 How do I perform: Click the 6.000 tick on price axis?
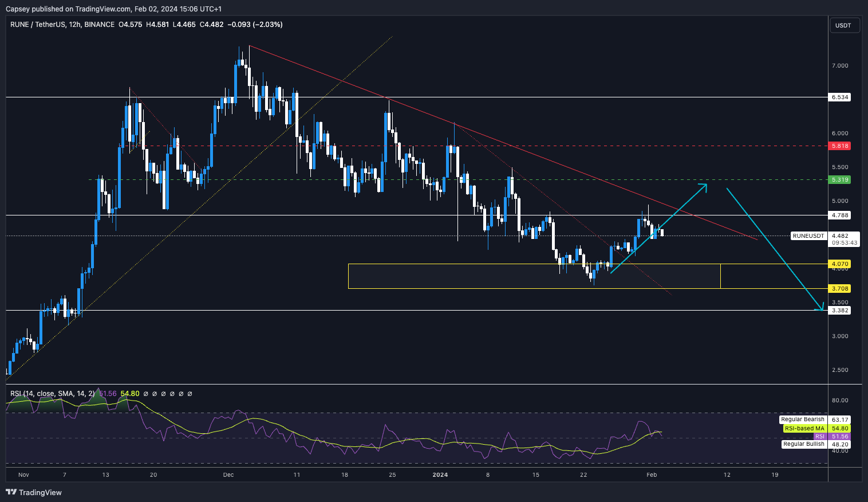(840, 133)
